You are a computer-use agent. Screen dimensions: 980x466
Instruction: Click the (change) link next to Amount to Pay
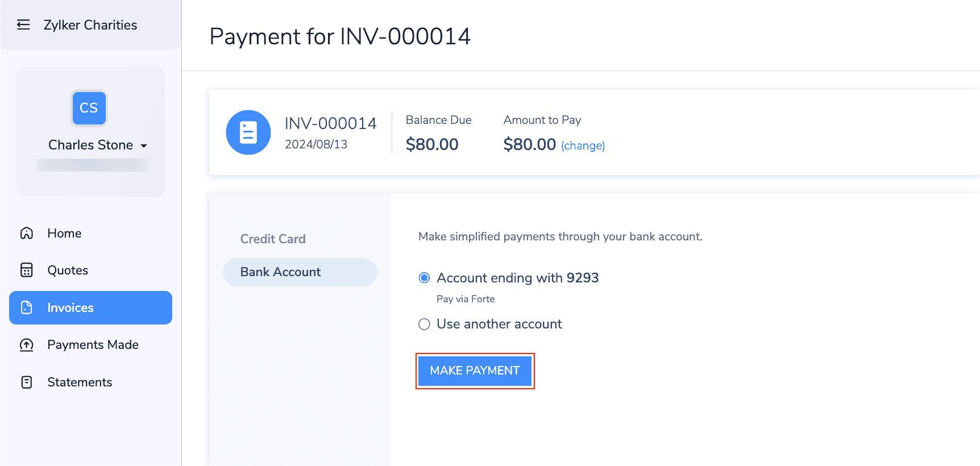[583, 145]
